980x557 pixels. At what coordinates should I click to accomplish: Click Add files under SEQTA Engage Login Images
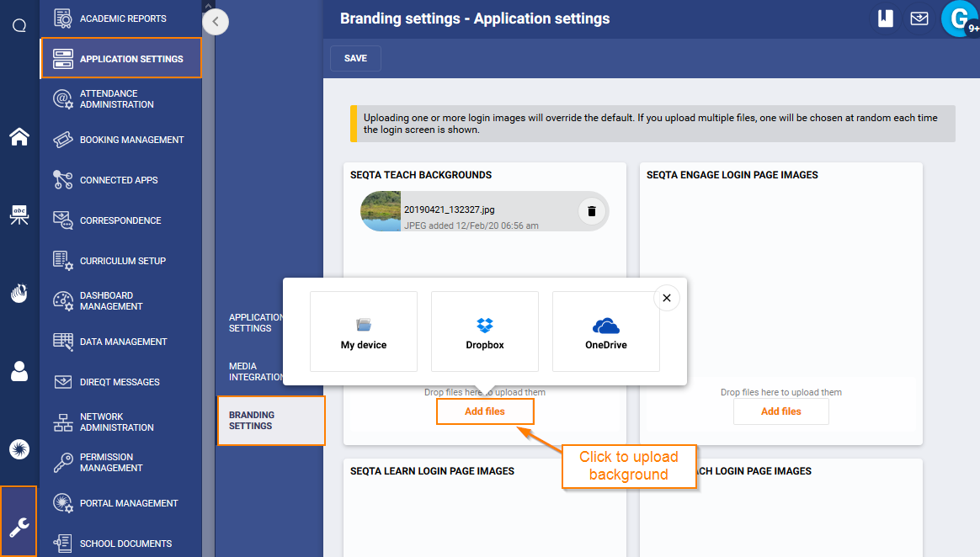pos(780,411)
